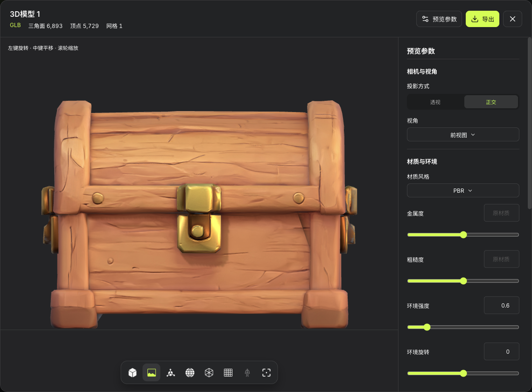Viewport: 532px width, 392px height.
Task: Click the cube with axis arrows icon
Action: [x=171, y=373]
